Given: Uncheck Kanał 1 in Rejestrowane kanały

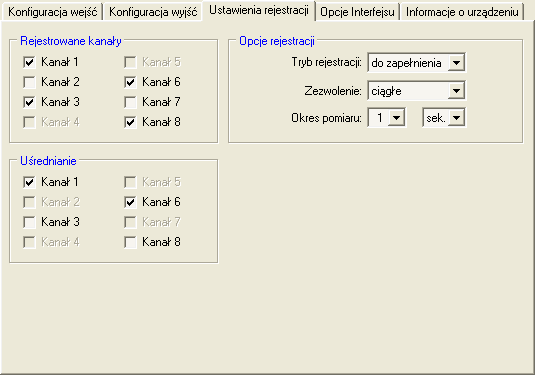Looking at the screenshot, I should point(29,62).
